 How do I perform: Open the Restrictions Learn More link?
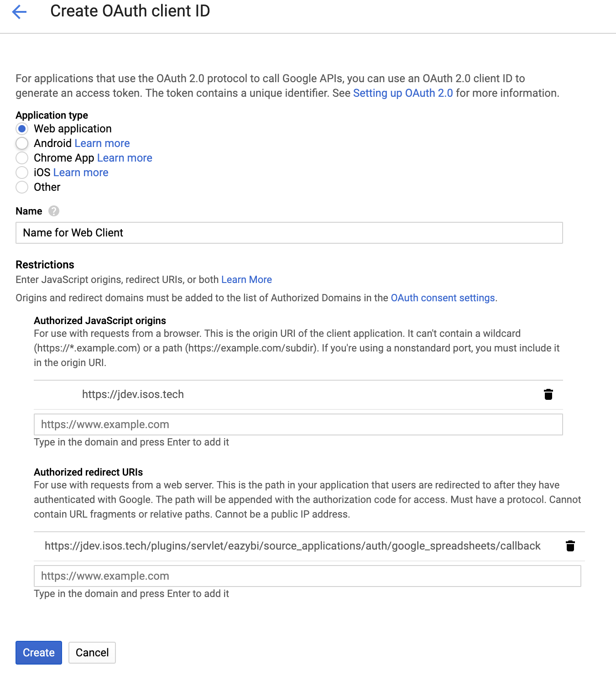pyautogui.click(x=246, y=279)
